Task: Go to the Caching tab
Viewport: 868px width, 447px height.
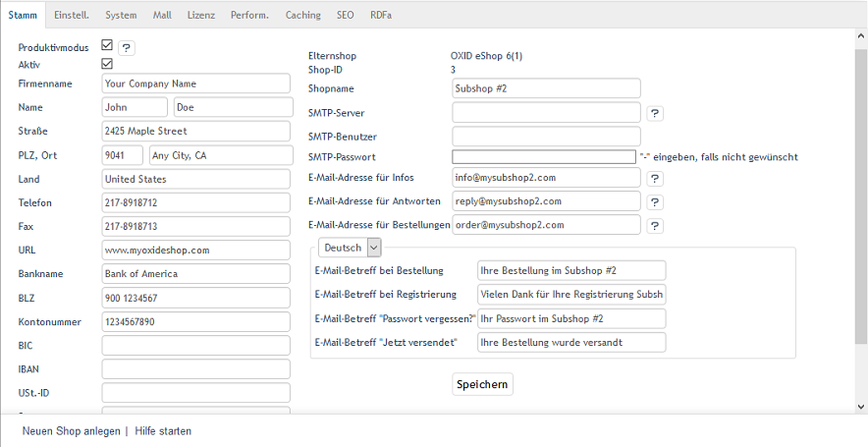Action: 302,15
